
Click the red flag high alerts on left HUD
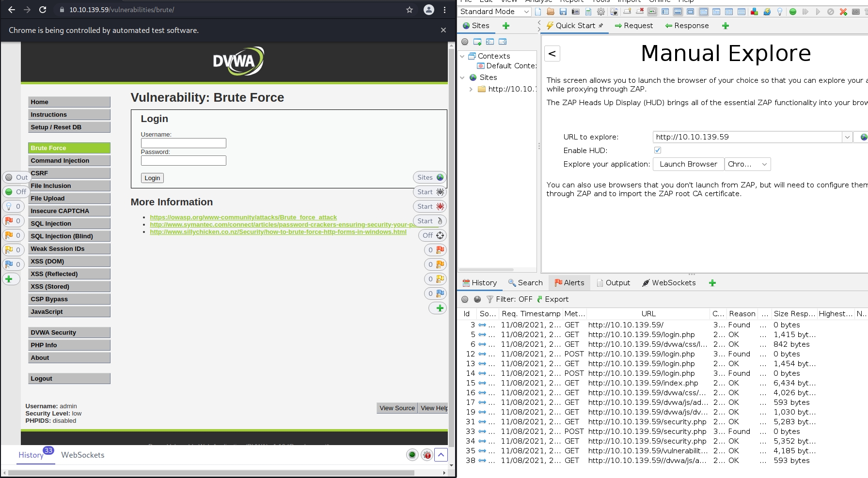click(x=13, y=221)
